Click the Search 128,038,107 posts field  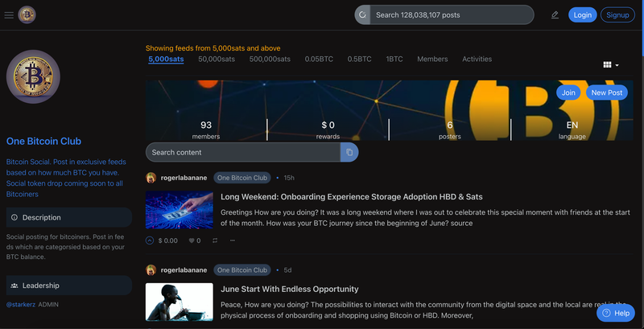click(452, 15)
